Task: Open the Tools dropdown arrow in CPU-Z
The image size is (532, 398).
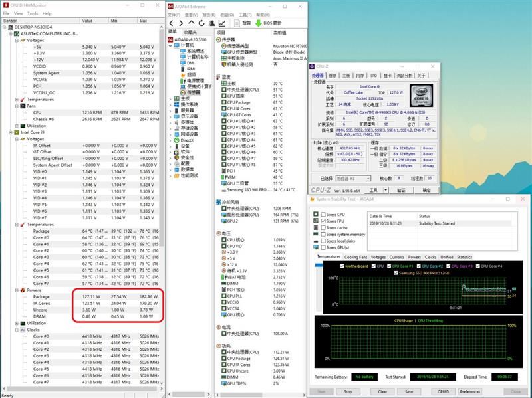Action: tap(386, 190)
